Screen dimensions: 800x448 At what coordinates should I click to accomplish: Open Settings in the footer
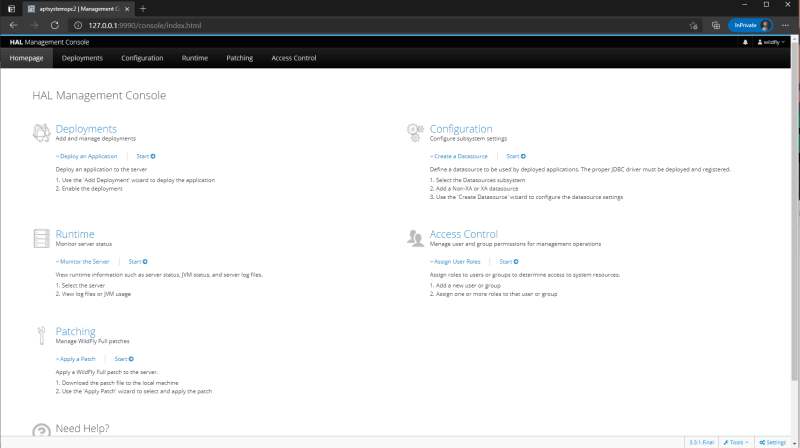[x=772, y=442]
